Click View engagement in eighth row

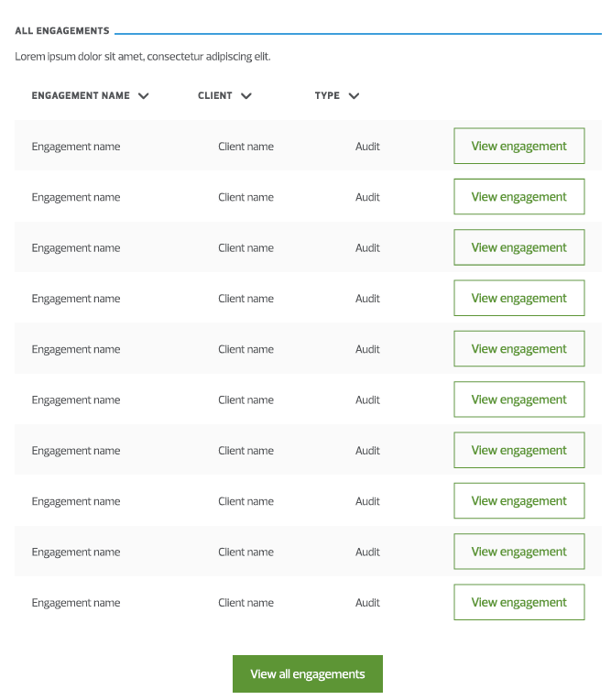coord(519,500)
